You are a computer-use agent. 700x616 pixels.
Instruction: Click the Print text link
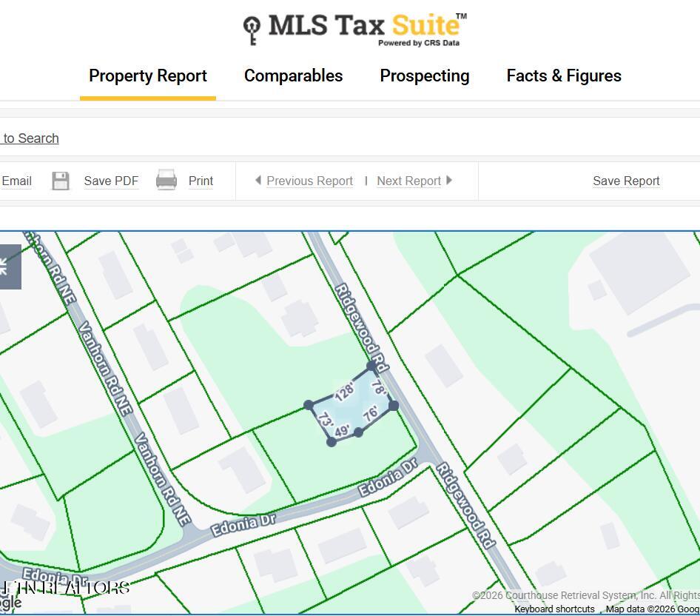(x=201, y=181)
